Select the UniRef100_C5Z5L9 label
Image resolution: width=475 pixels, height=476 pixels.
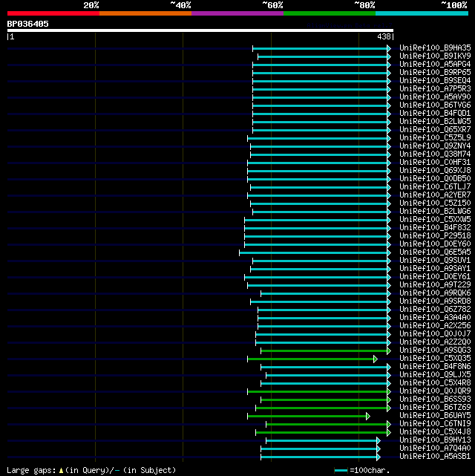click(x=435, y=138)
